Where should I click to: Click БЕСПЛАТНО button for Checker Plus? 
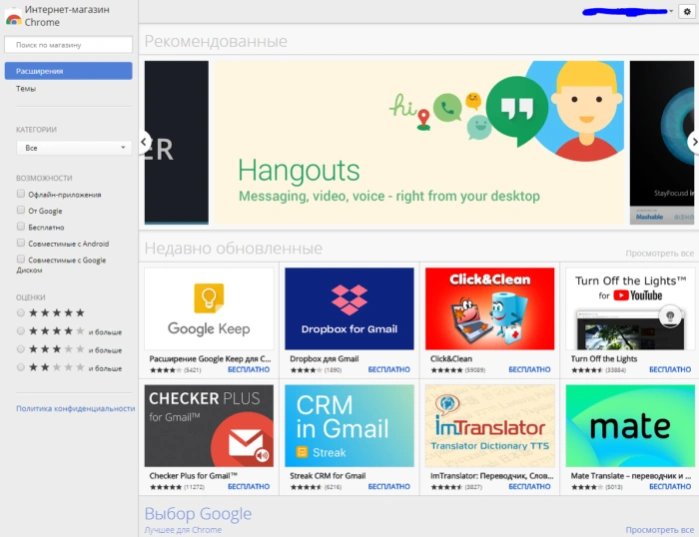(249, 487)
